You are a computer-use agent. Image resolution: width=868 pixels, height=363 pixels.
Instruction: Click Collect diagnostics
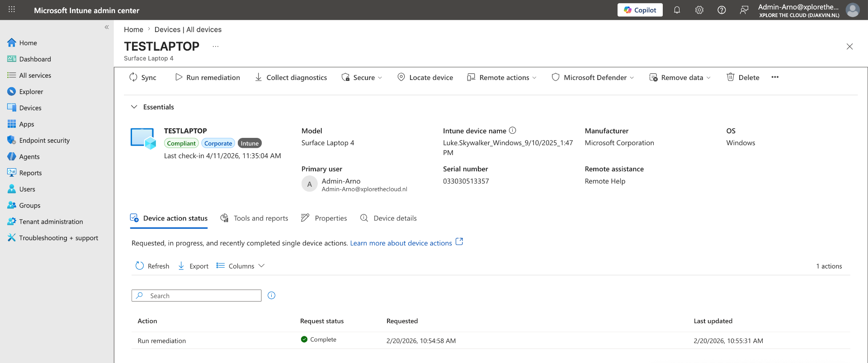pyautogui.click(x=291, y=77)
